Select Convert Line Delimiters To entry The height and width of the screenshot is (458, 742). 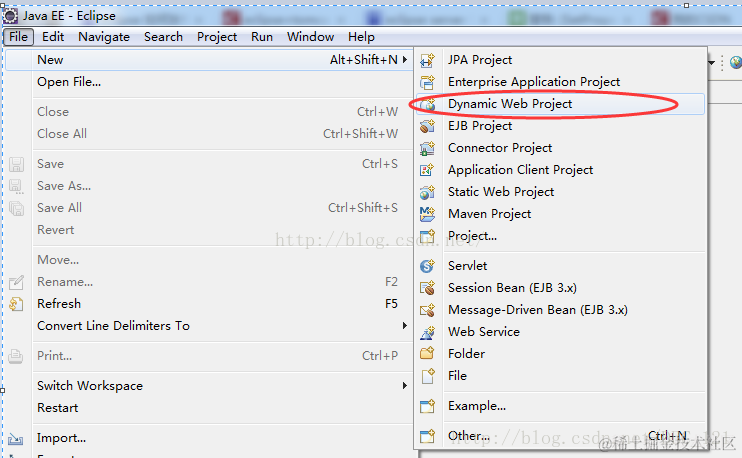(208, 326)
